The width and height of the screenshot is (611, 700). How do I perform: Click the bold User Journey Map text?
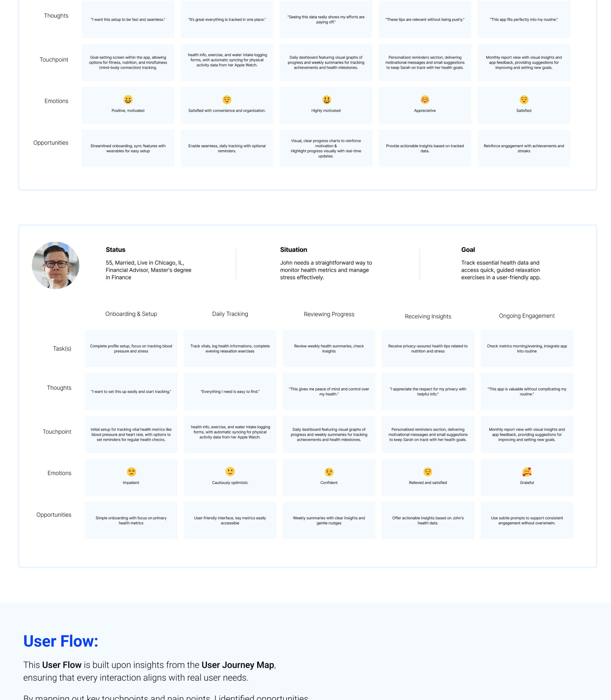(238, 665)
